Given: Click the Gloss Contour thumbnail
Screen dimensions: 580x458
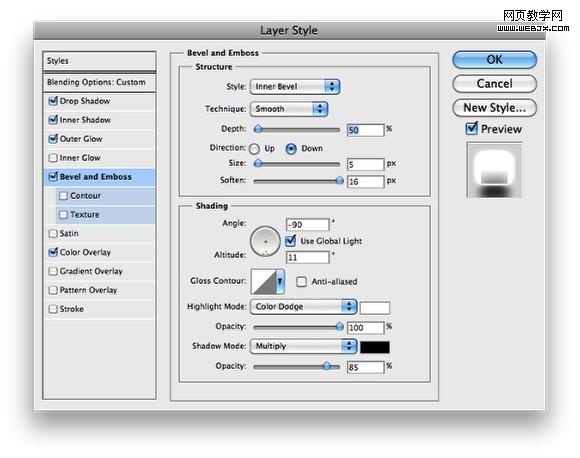Looking at the screenshot, I should [264, 282].
